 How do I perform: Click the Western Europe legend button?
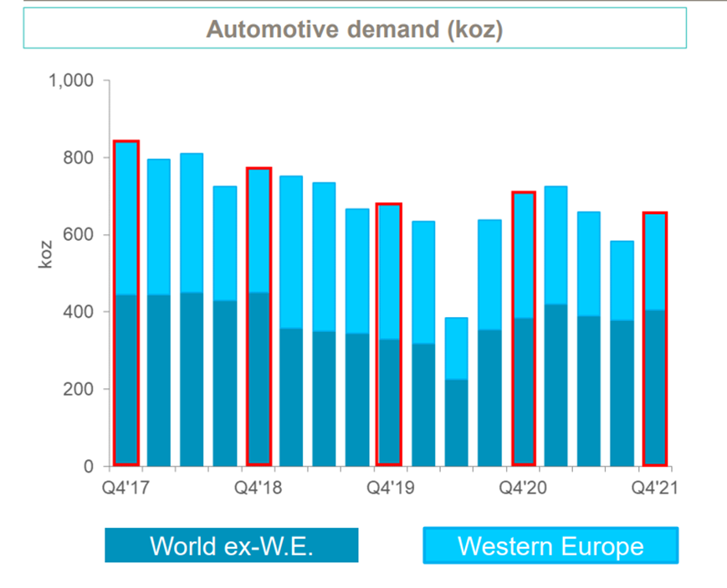point(550,545)
